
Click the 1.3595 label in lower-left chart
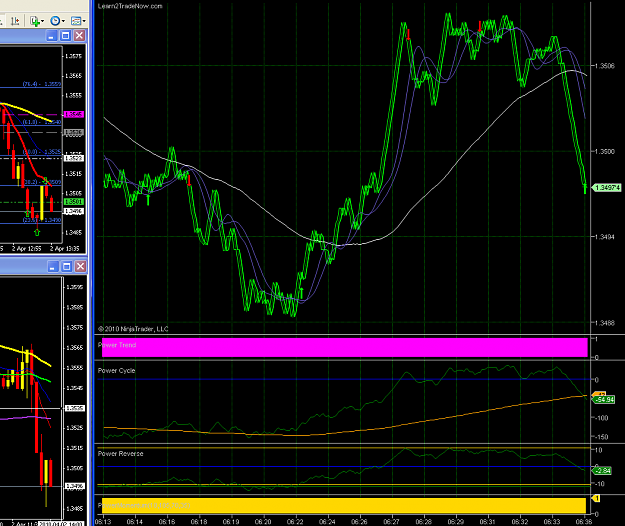pyautogui.click(x=75, y=287)
